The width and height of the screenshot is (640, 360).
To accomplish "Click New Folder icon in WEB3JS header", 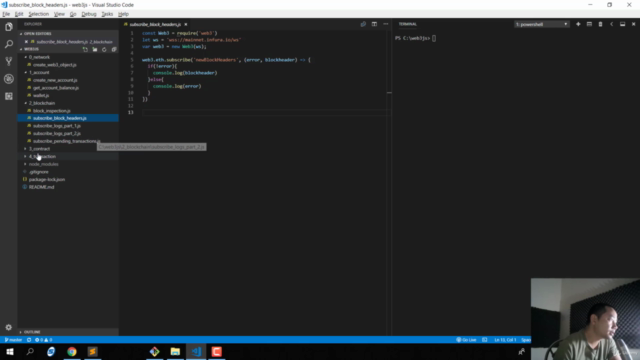I will tap(95, 49).
